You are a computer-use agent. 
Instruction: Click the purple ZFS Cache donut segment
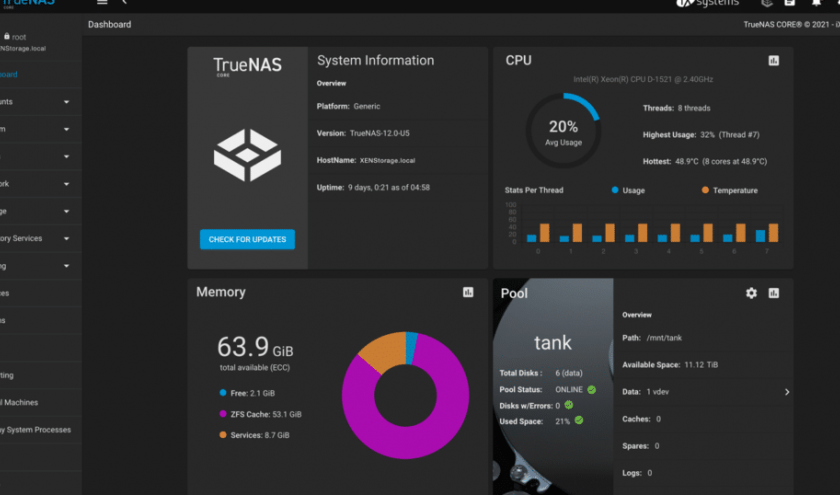[400, 440]
